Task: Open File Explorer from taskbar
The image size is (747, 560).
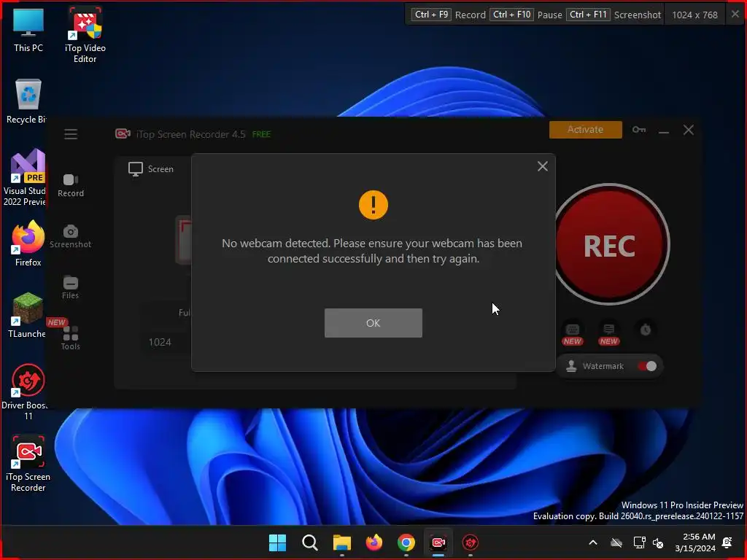Action: (x=341, y=542)
